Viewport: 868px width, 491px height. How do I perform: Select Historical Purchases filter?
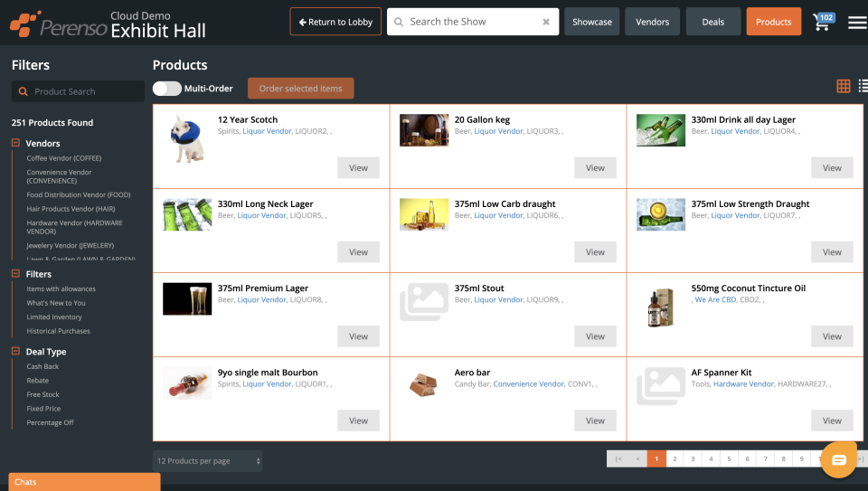58,331
